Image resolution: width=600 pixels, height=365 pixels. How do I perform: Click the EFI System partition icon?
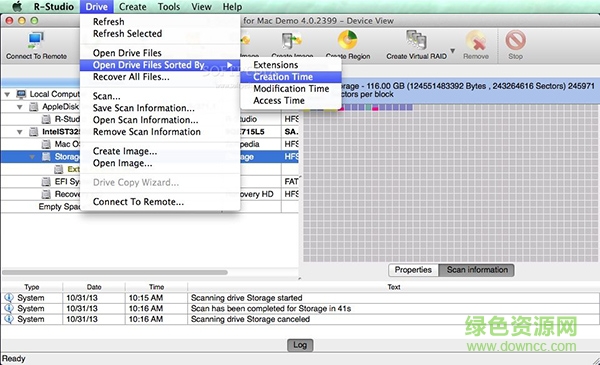[46, 182]
